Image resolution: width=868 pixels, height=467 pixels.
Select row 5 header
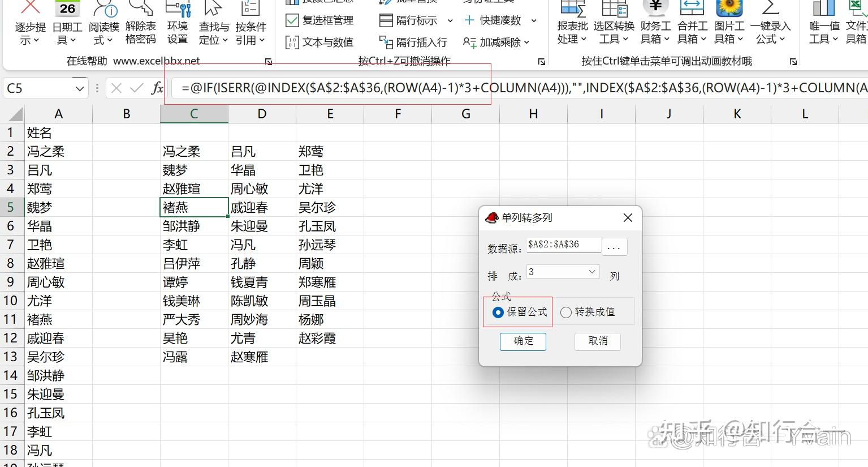pos(11,208)
